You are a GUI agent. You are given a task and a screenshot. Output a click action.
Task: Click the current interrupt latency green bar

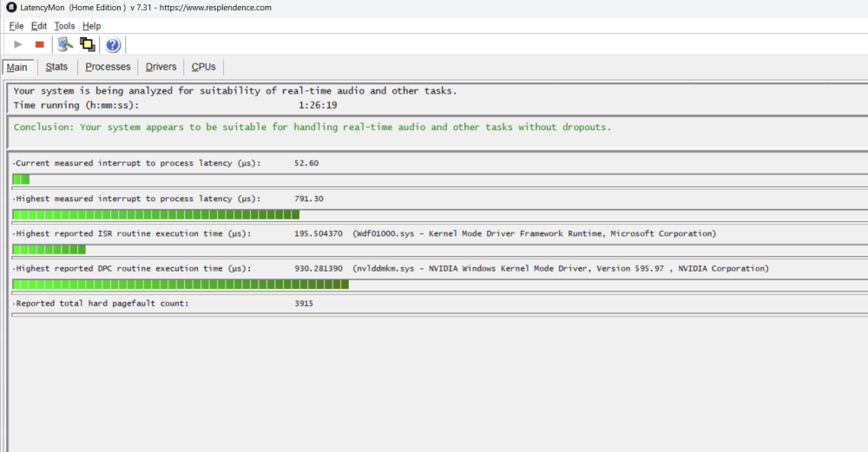(x=22, y=180)
